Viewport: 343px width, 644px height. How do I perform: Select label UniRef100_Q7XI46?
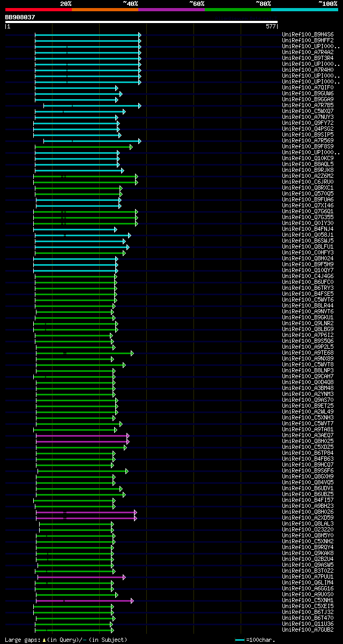(308, 205)
